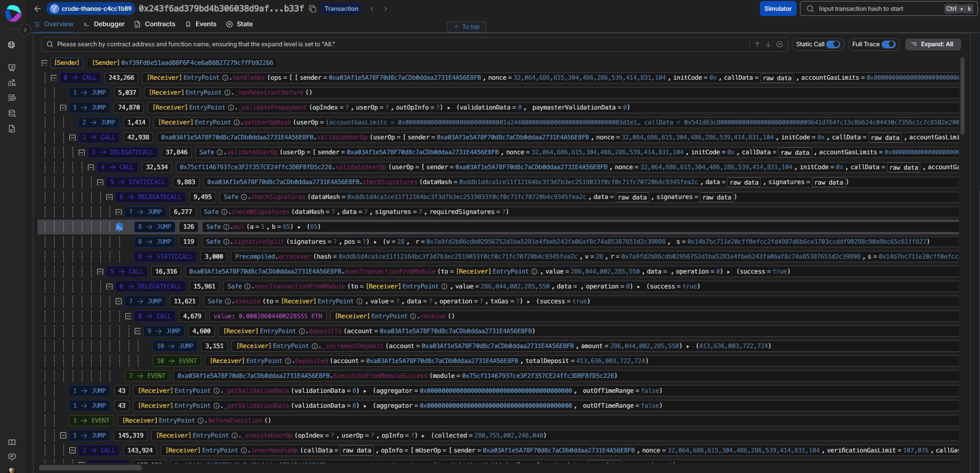Open the presentation board icon in sidebar
Image resolution: width=980 pixels, height=473 pixels.
tap(11, 68)
